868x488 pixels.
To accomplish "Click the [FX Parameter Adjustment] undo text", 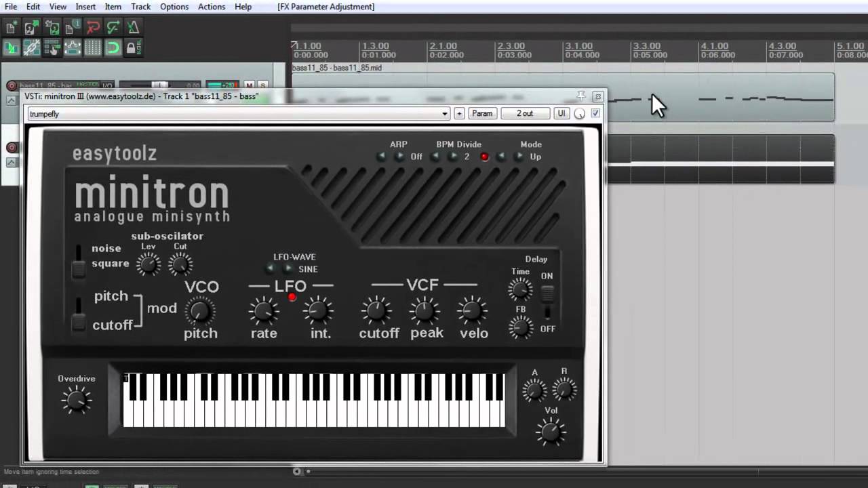I will pyautogui.click(x=326, y=7).
